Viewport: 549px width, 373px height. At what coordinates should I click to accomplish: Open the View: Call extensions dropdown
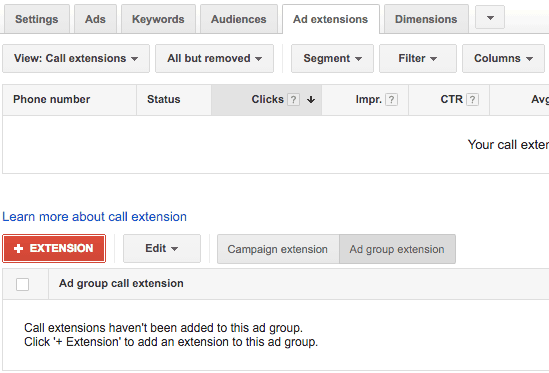click(76, 58)
